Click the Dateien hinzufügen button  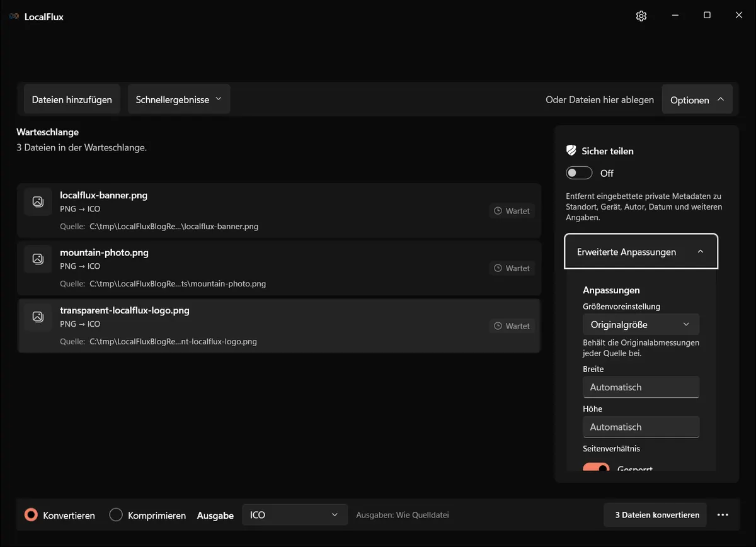(x=72, y=99)
